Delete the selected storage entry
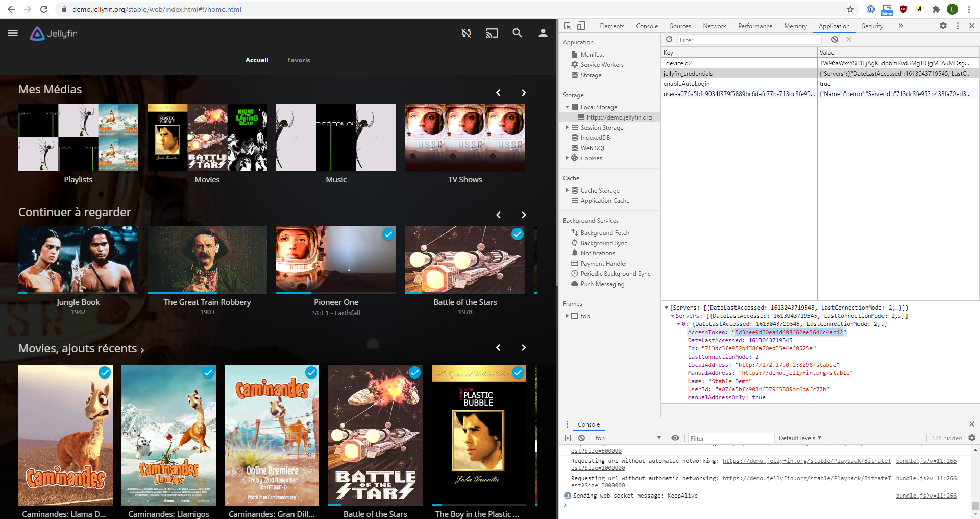 (849, 39)
